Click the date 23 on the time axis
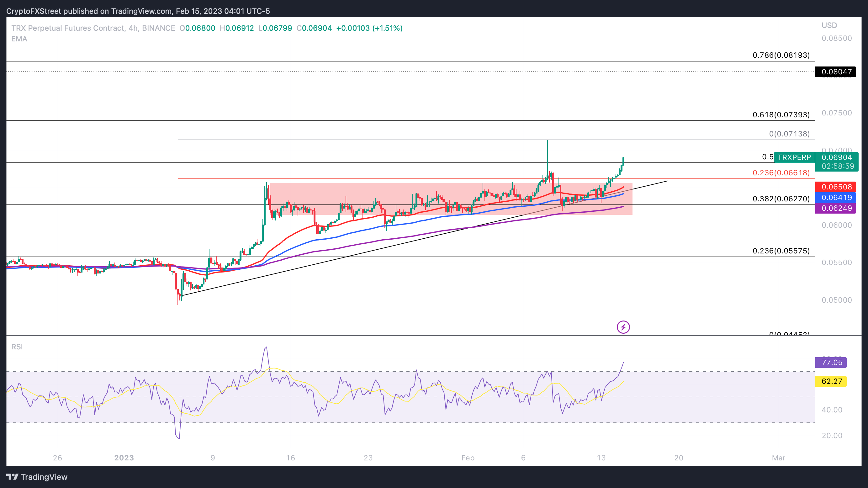This screenshot has width=868, height=488. click(368, 458)
